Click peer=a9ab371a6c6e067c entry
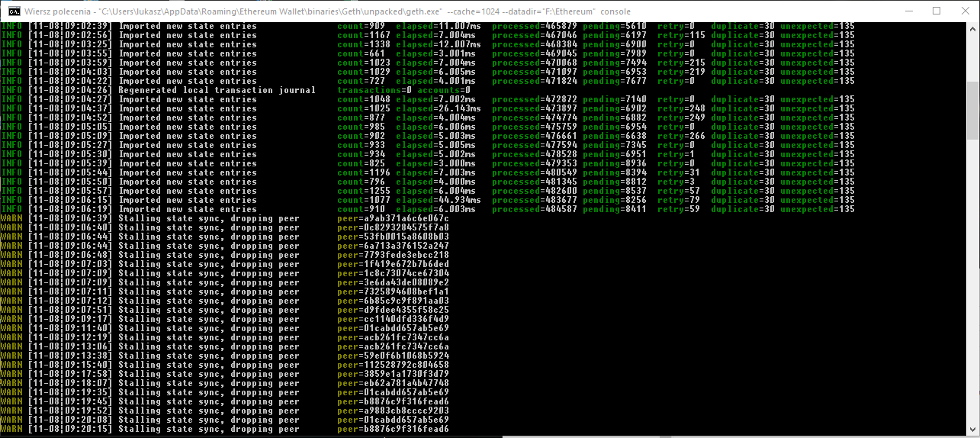Screen dimensions: 980x438 (x=393, y=218)
